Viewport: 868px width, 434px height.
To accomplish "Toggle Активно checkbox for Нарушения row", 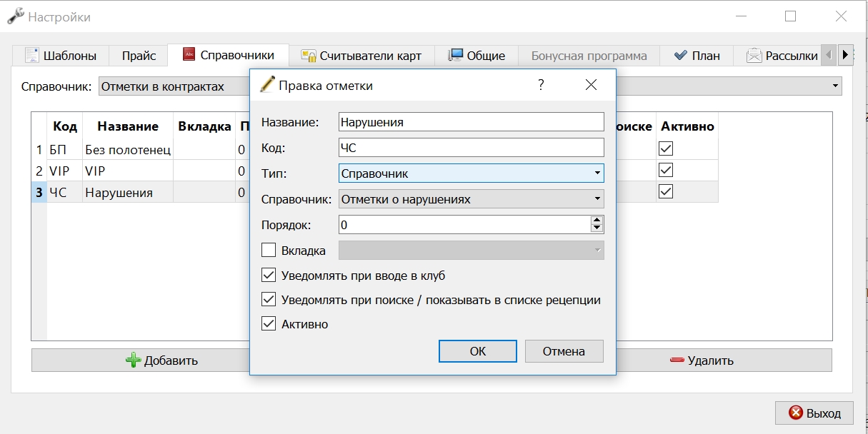I will [x=666, y=192].
